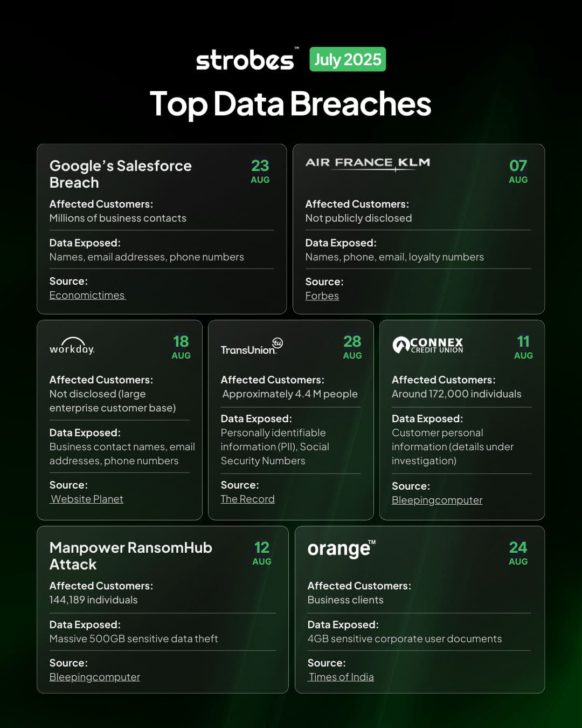
Task: Follow the Website Planet source link
Action: point(87,499)
